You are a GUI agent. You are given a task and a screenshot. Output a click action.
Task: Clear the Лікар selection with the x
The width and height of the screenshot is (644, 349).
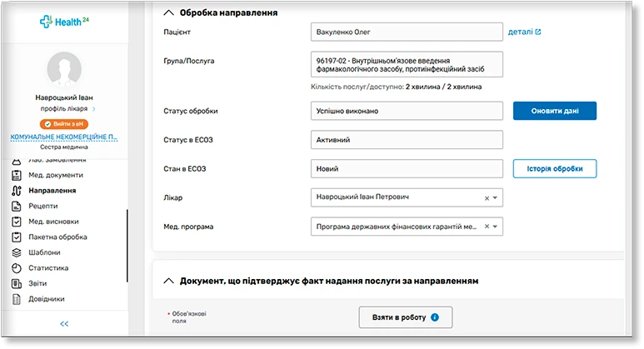pyautogui.click(x=487, y=198)
